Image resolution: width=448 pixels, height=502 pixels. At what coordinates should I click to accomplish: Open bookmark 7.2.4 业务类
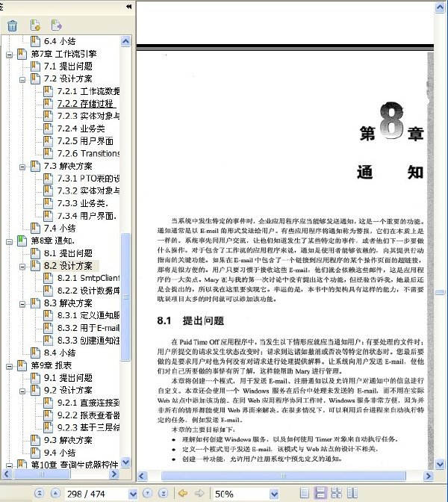pyautogui.click(x=81, y=128)
